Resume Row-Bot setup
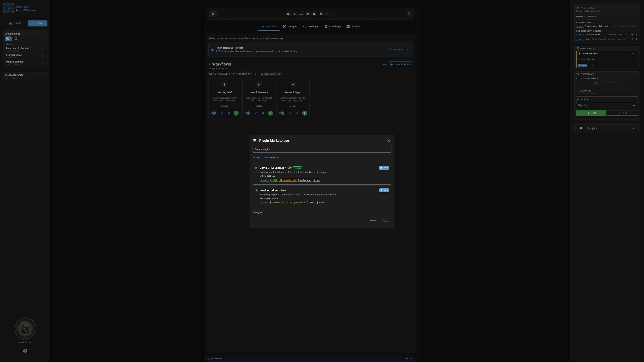This screenshot has width=644, height=362. coord(396,50)
